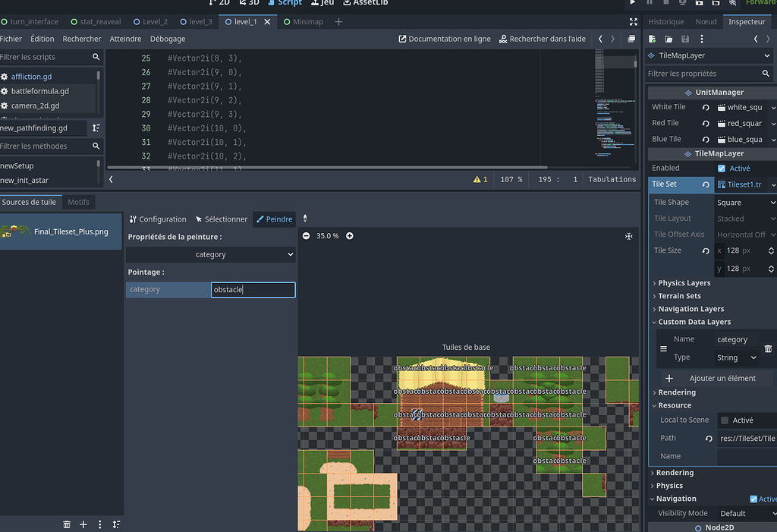
Task: Open the category painting property dropdown
Action: (211, 254)
